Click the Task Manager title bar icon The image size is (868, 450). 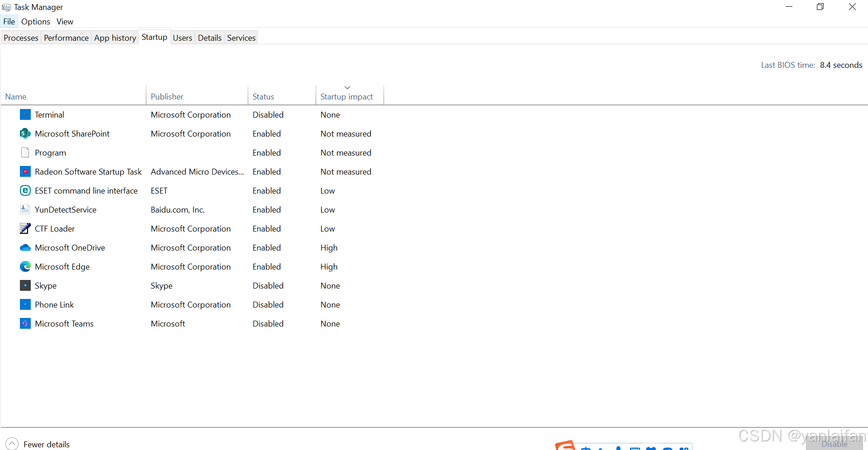(x=6, y=7)
